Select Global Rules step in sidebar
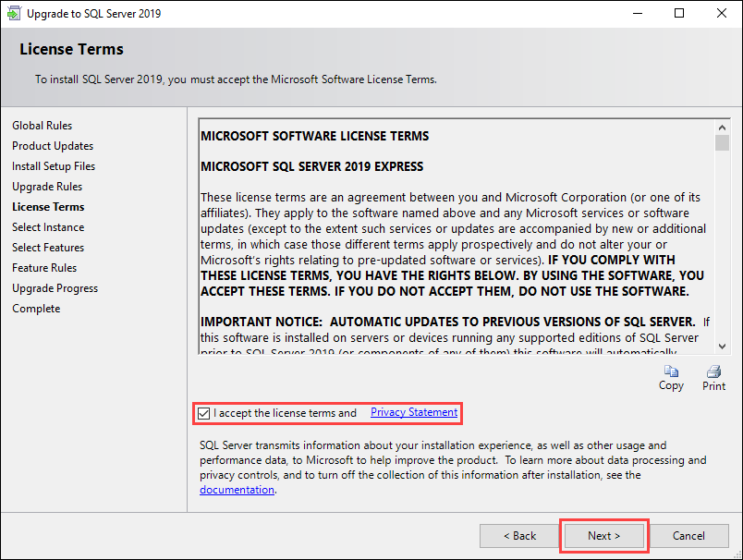Screen dimensions: 743x560 pos(42,126)
